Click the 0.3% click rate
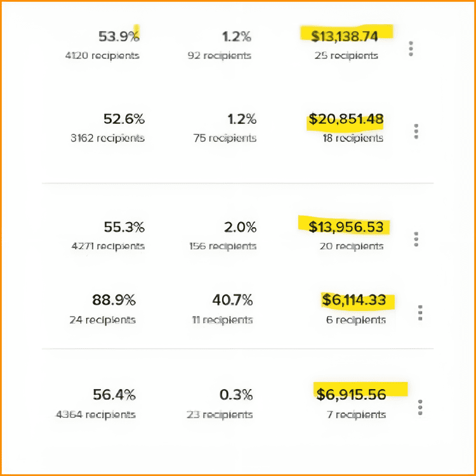The width and height of the screenshot is (476, 476). (x=236, y=395)
